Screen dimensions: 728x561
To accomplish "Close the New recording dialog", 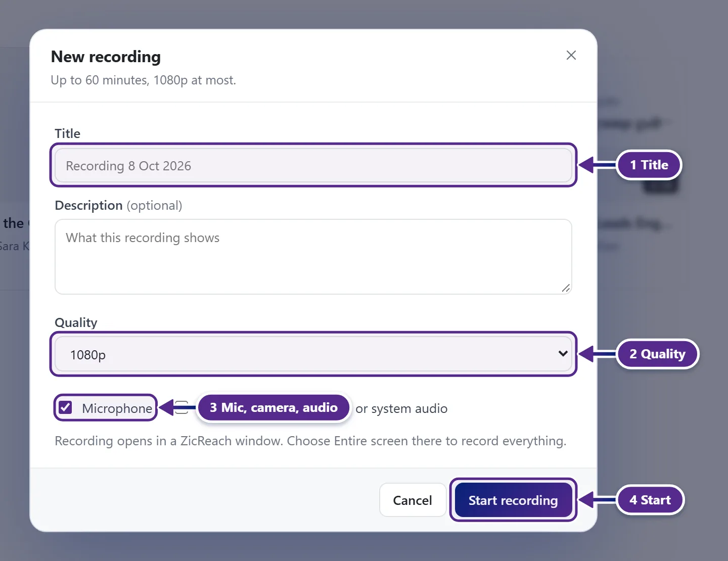I will [x=571, y=55].
